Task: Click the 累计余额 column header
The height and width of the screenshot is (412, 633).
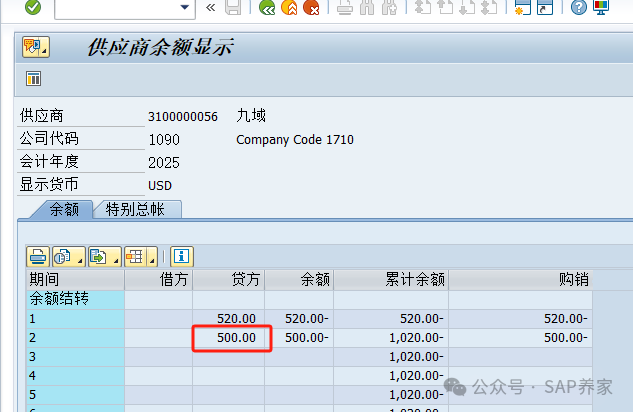Action: pyautogui.click(x=391, y=279)
